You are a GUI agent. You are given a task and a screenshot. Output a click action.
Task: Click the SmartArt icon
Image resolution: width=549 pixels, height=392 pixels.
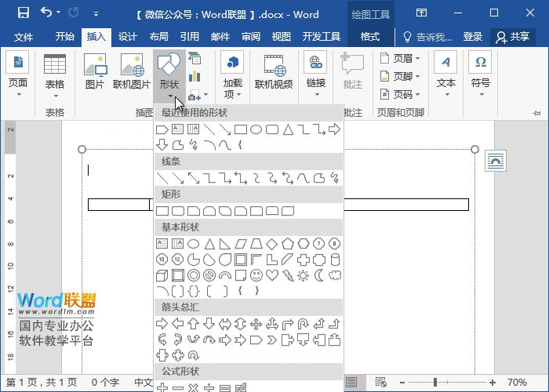195,58
